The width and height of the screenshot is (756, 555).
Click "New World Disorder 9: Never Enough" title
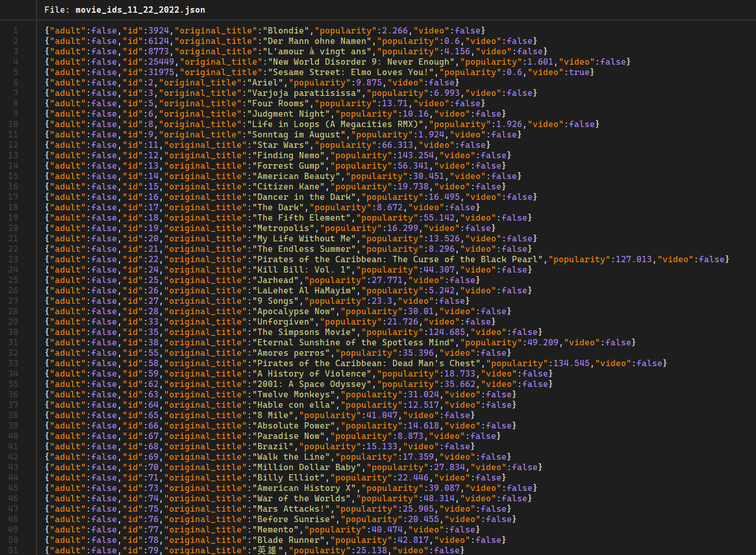(361, 62)
